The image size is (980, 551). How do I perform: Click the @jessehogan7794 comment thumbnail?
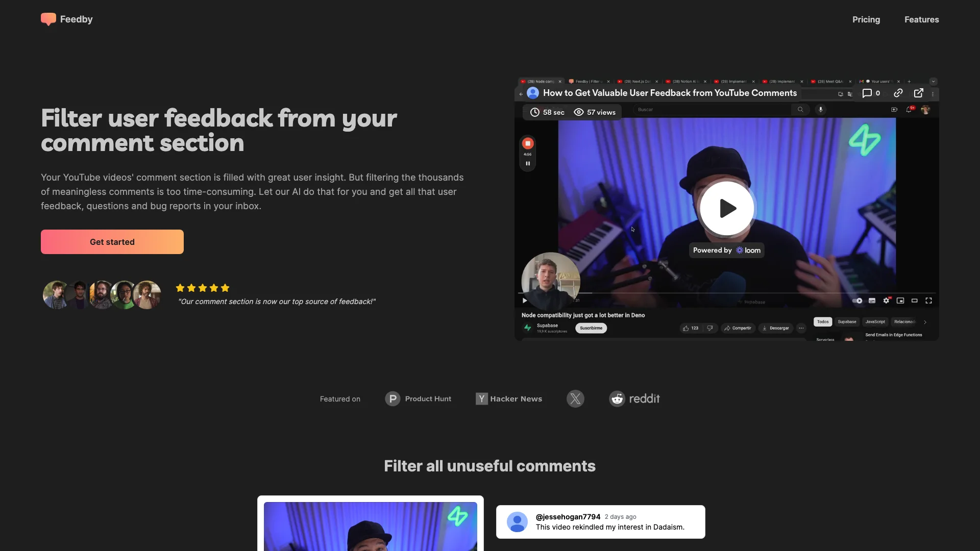(x=516, y=522)
